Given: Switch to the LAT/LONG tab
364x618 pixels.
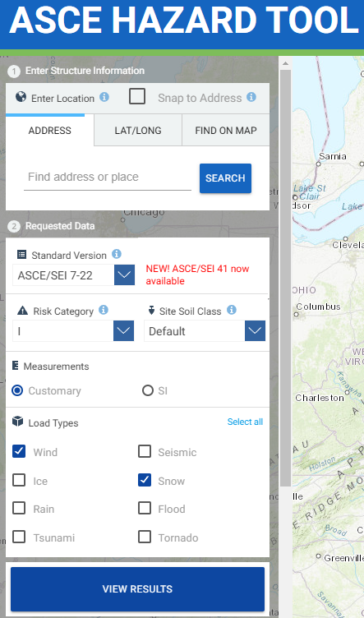Looking at the screenshot, I should coord(138,131).
